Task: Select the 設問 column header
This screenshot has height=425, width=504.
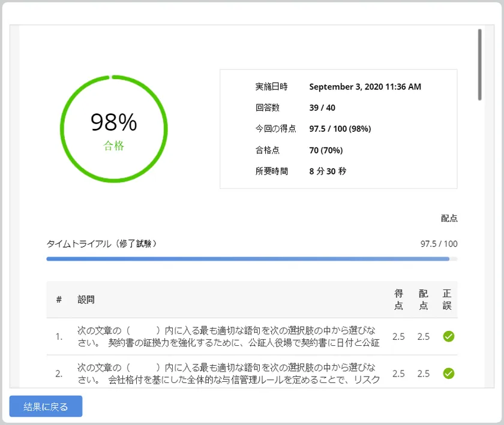Action: click(x=86, y=300)
